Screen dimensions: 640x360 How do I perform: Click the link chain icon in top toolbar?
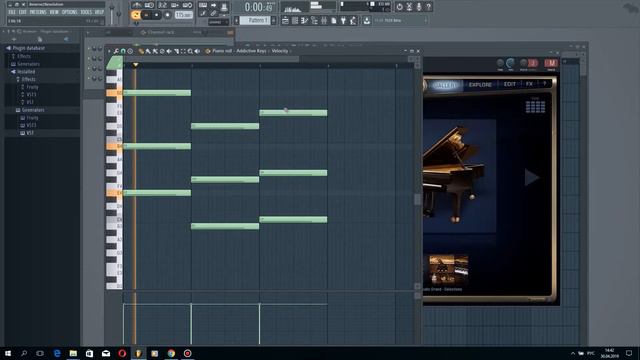pos(213,13)
